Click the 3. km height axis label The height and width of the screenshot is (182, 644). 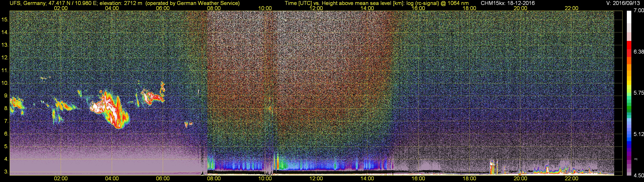6,172
